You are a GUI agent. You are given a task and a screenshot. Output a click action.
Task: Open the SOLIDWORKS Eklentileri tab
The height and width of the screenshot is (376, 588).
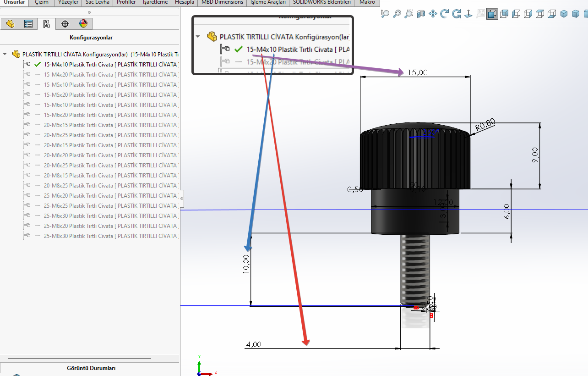(x=322, y=2)
